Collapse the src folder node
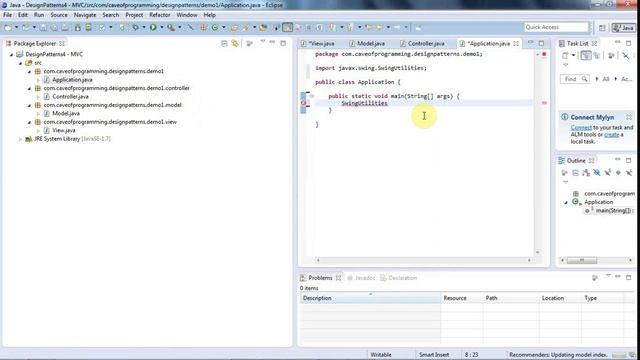This screenshot has height=360, width=640. click(20, 63)
